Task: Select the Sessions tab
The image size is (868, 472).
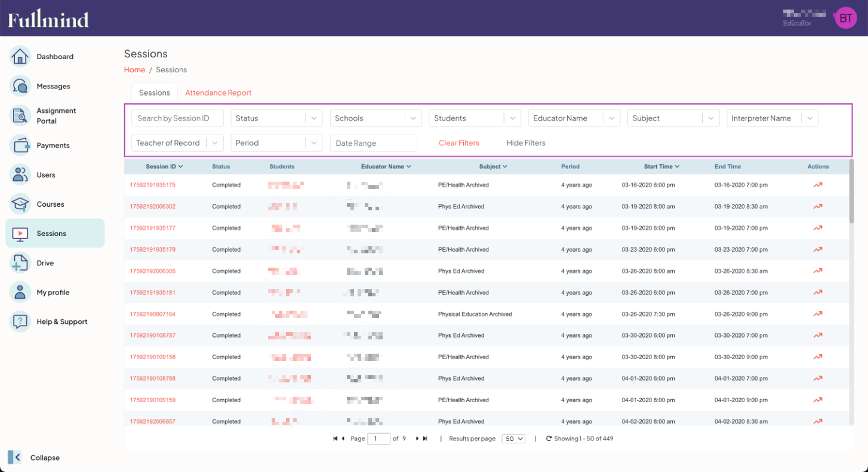Action: [x=154, y=93]
